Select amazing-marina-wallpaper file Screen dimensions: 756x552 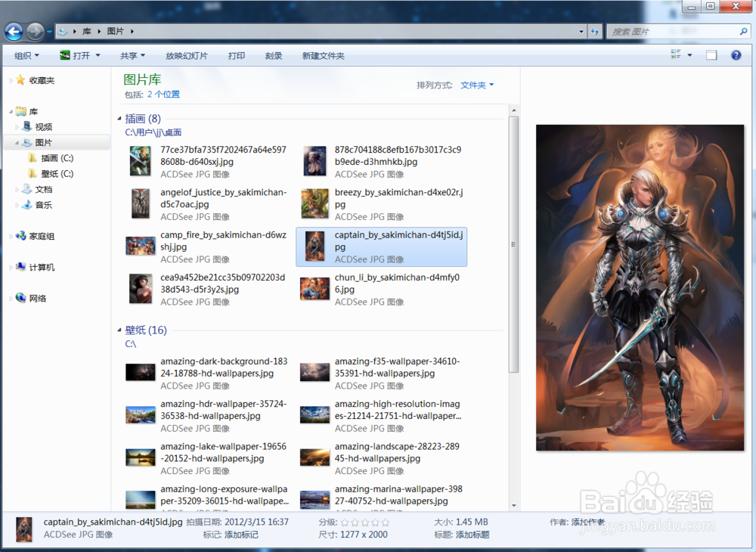pos(381,498)
